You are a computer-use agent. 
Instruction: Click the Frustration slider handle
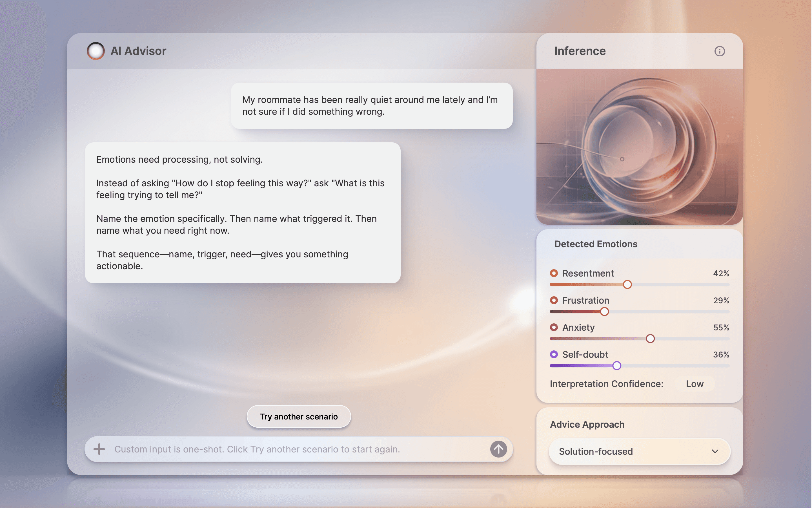click(x=604, y=312)
